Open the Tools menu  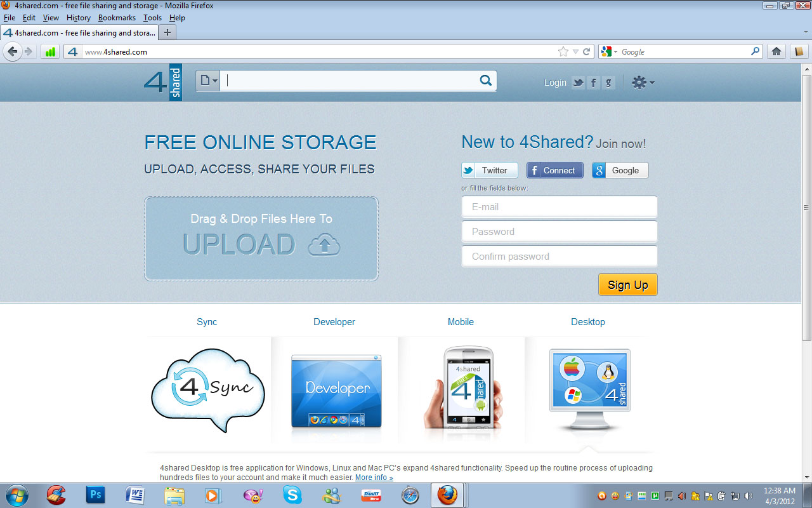click(152, 18)
